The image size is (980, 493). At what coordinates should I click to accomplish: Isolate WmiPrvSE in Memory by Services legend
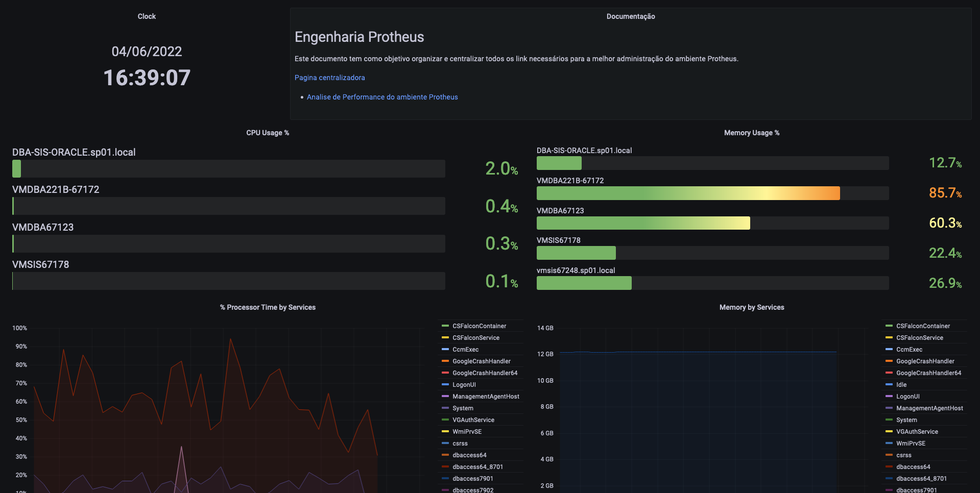911,443
